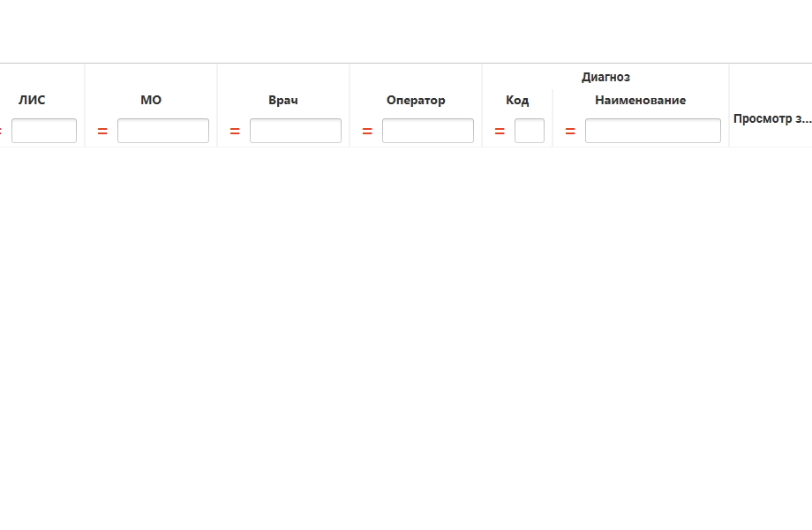Click the МО column header
The width and height of the screenshot is (812, 530).
point(151,100)
